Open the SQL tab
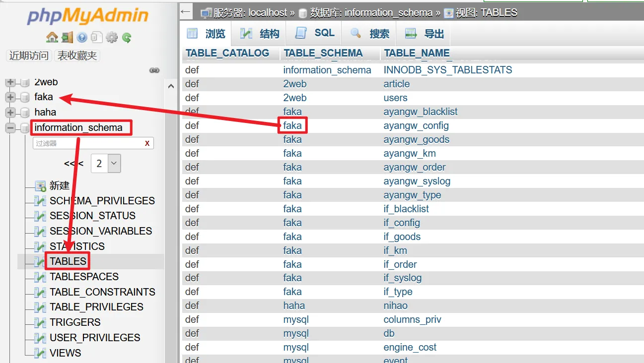The image size is (644, 363). (315, 33)
